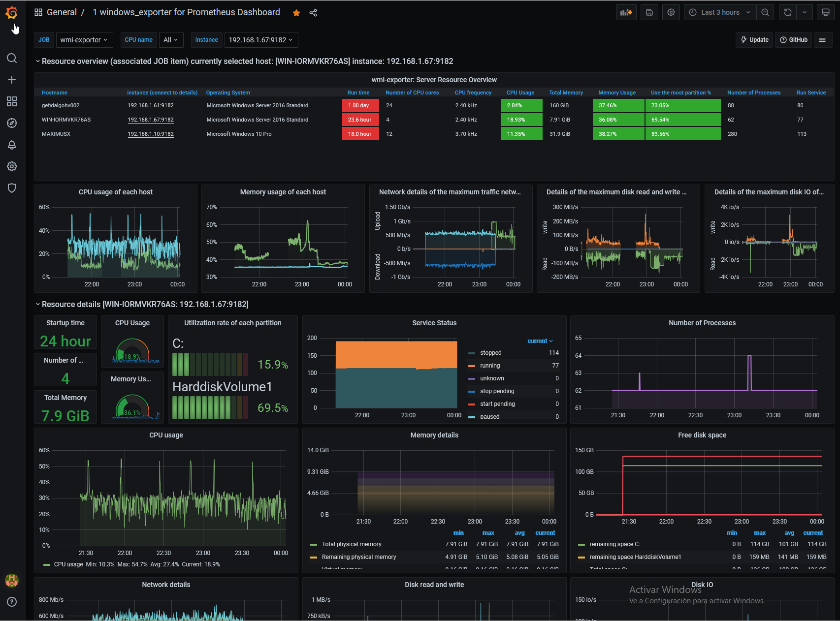Toggle the stop pending series in legend
840x621 pixels.
coord(497,391)
